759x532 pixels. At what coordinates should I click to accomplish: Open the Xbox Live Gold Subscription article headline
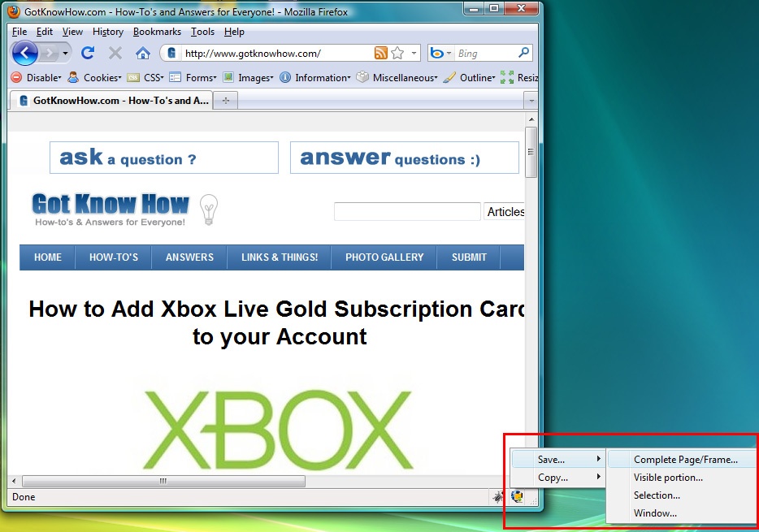point(277,322)
